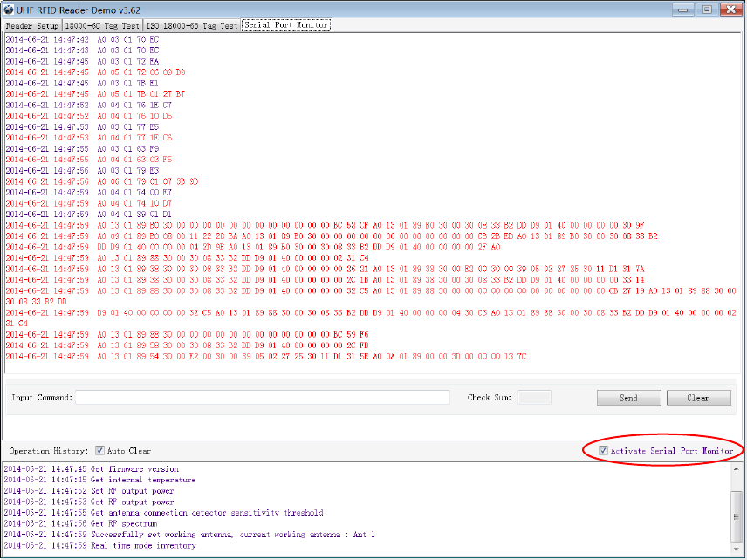Image resolution: width=747 pixels, height=560 pixels.
Task: Toggle Activate Serial Port Monitor checkbox
Action: pos(603,450)
